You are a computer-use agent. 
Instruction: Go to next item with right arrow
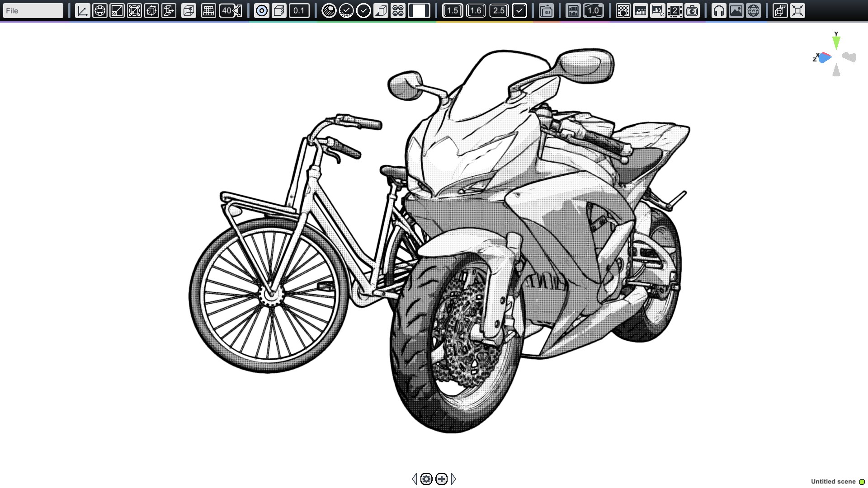tap(454, 479)
